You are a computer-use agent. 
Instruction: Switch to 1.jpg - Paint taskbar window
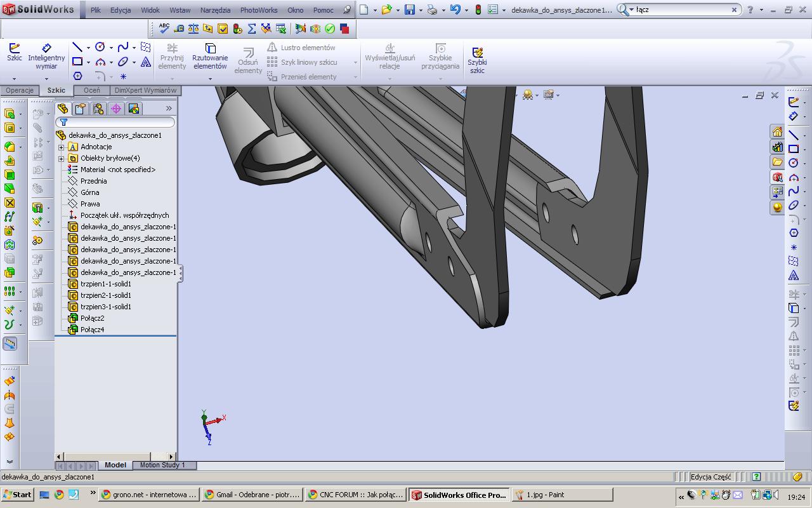[x=562, y=495]
